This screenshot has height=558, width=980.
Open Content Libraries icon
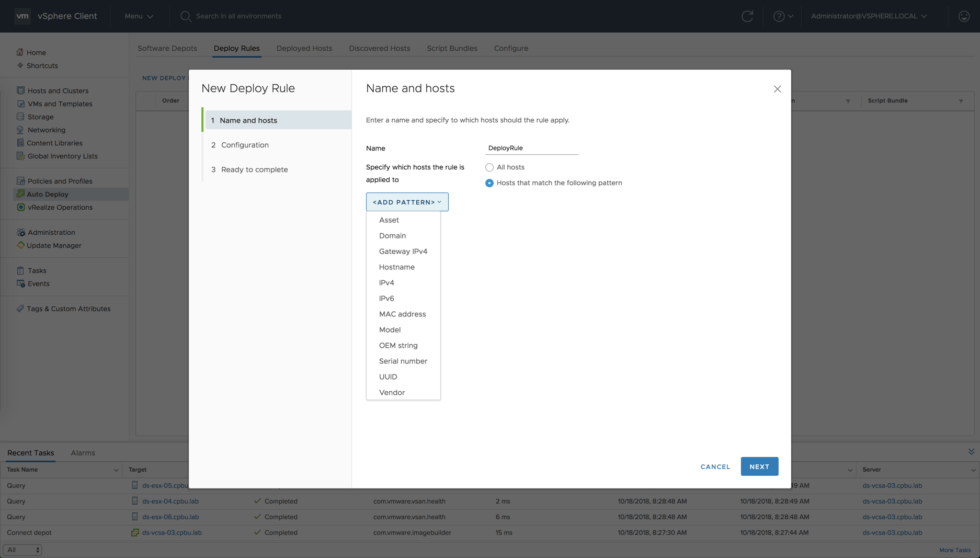coord(20,143)
